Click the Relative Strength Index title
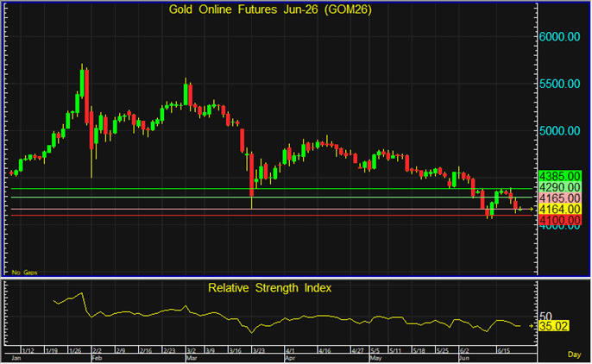Screen dimensions: 592x364 269,288
